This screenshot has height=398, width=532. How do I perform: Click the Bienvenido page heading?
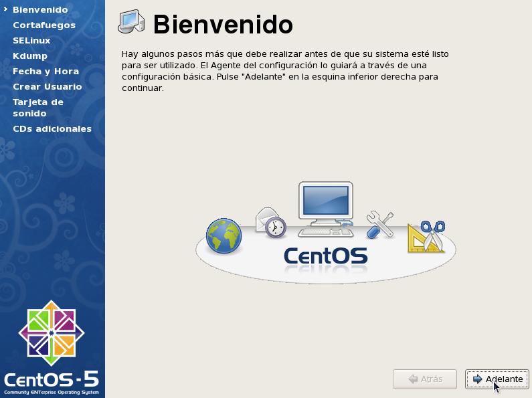click(x=223, y=24)
